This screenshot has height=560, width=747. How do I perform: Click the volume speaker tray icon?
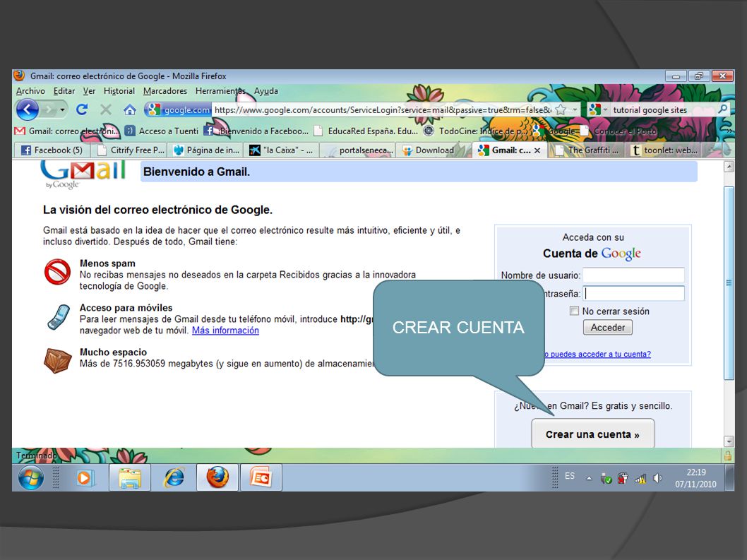click(657, 478)
